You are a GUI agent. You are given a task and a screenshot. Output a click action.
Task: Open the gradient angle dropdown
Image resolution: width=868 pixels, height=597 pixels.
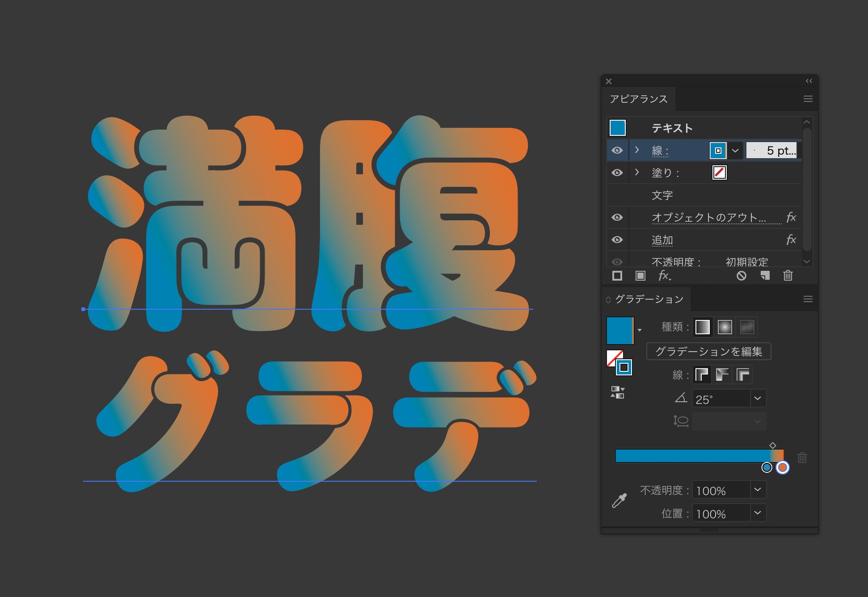point(757,398)
